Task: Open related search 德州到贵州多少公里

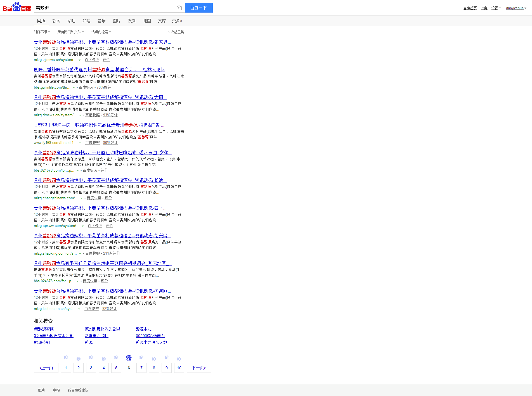Action: 102,329
